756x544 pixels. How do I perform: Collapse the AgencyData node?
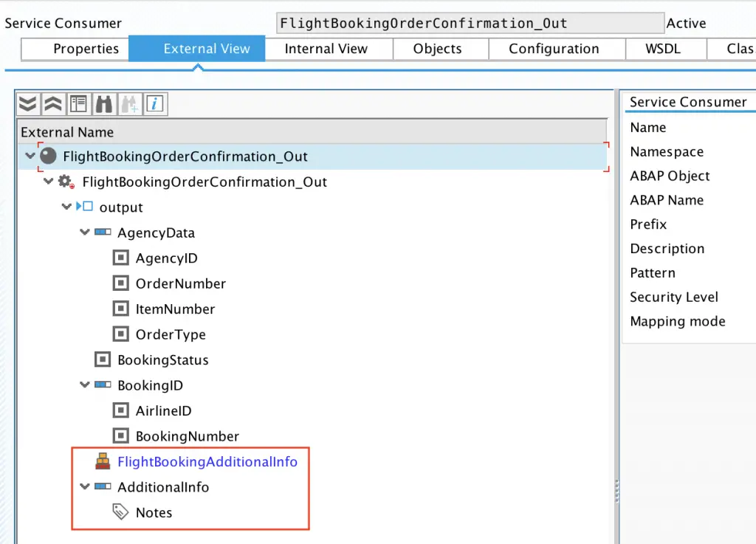point(85,233)
